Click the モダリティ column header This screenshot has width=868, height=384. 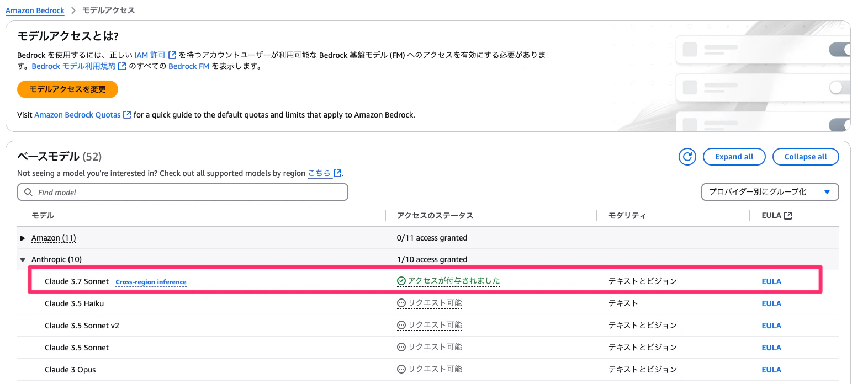627,216
